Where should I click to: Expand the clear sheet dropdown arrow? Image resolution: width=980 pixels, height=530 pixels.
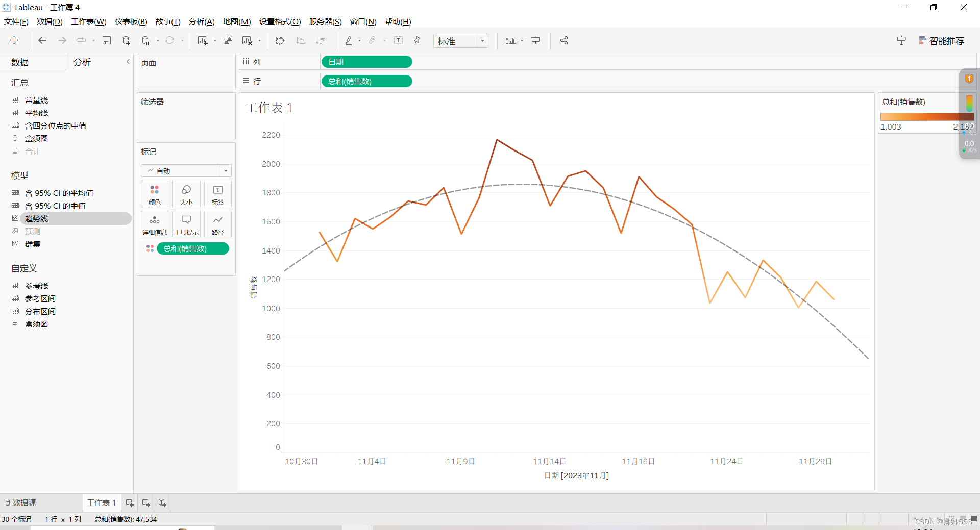(259, 41)
